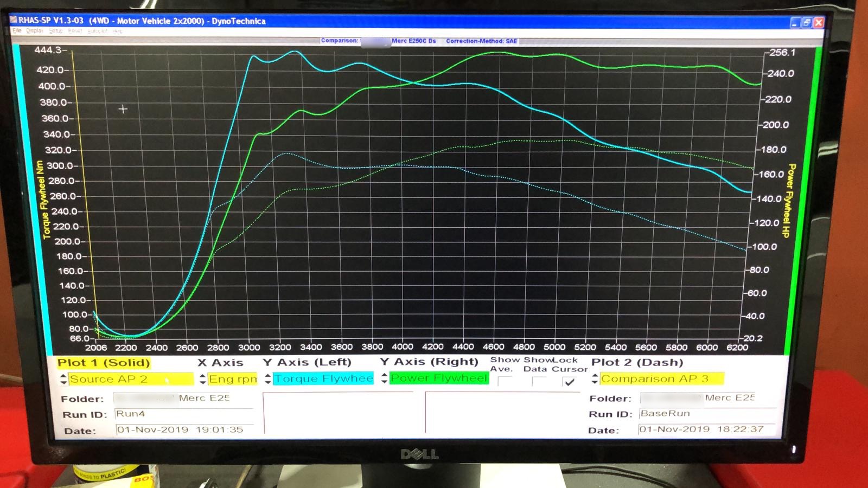Select the Torque Flywheel Y Axis field

tap(323, 378)
